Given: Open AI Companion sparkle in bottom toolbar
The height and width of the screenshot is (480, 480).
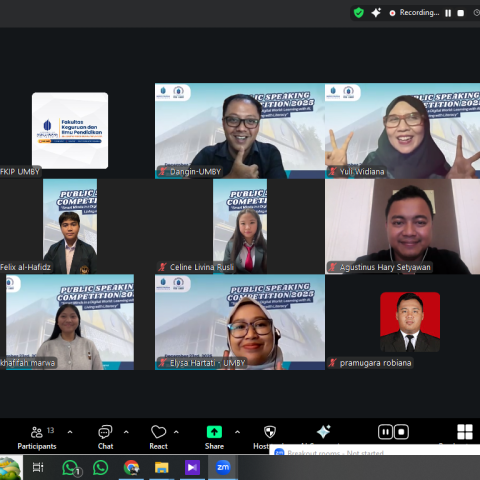Looking at the screenshot, I should click(323, 432).
